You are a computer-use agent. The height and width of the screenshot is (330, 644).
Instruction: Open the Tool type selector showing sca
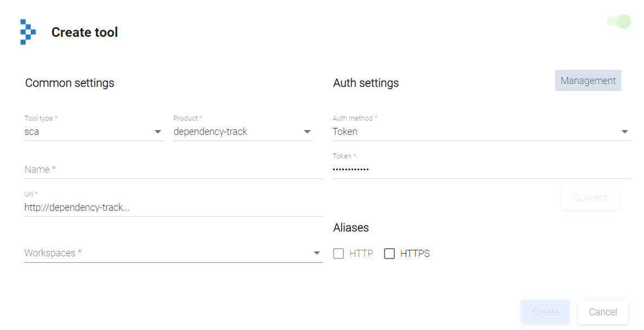tap(87, 132)
